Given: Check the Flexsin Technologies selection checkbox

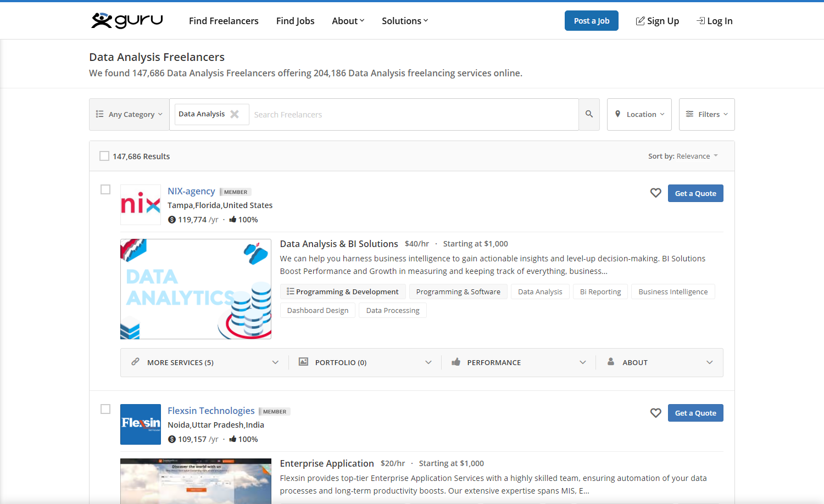Looking at the screenshot, I should click(x=105, y=409).
